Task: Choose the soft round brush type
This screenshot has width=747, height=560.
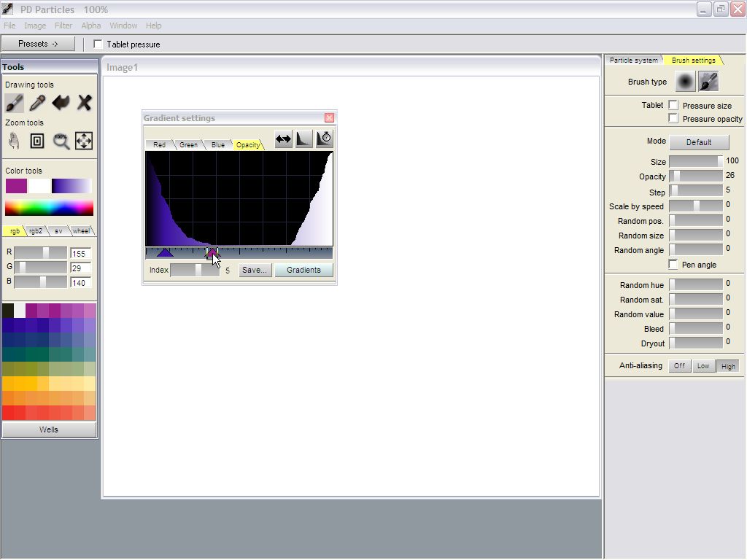Action: tap(685, 82)
